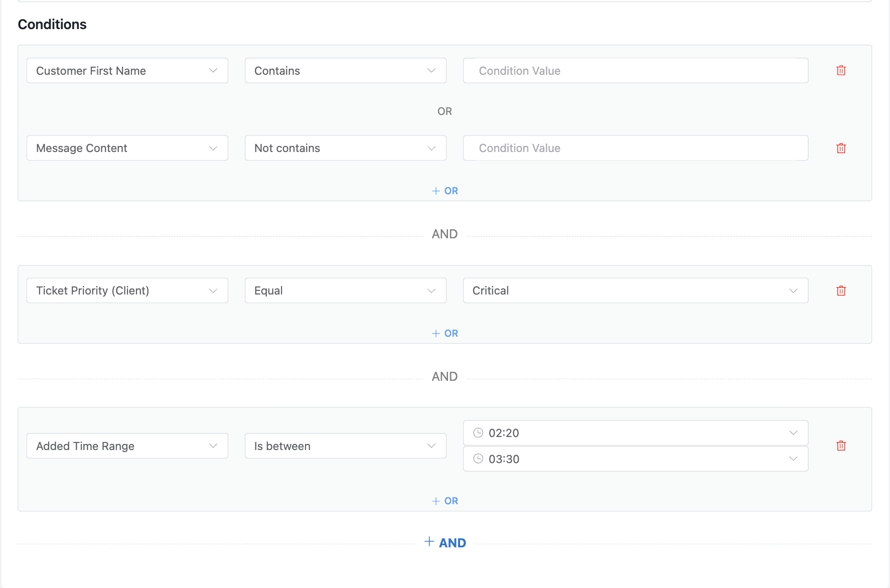The height and width of the screenshot is (588, 890).
Task: Open the Message Content field dropdown
Action: 127,148
